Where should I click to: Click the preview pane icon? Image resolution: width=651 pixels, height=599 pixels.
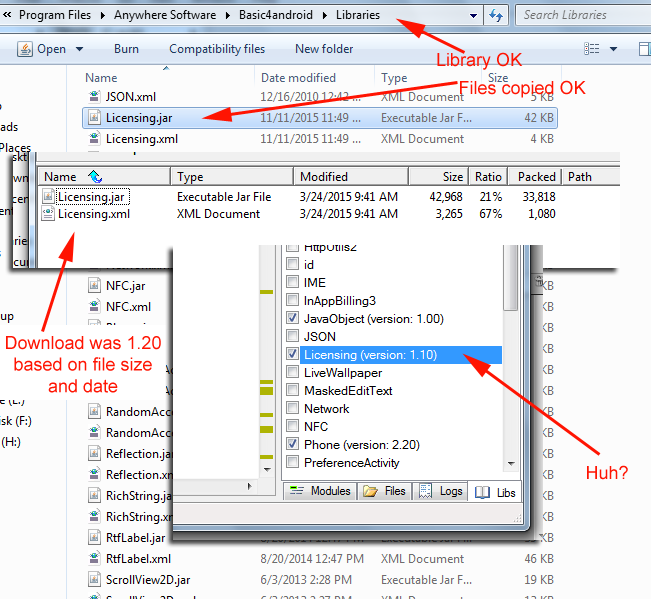[644, 49]
